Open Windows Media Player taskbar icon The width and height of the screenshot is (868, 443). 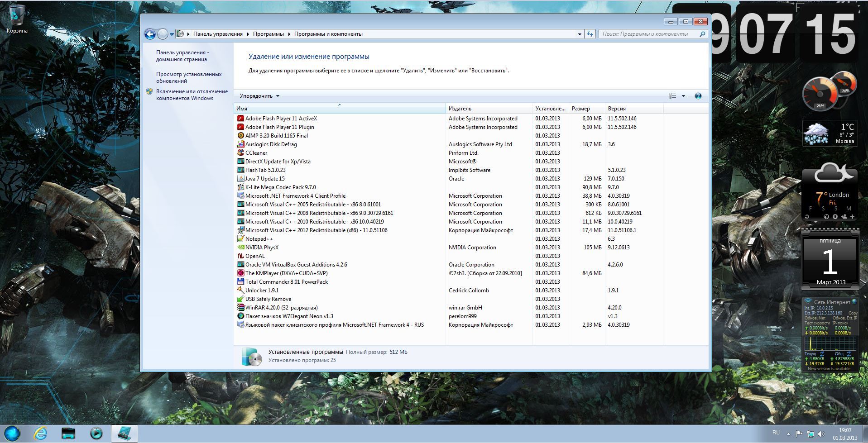[x=96, y=433]
